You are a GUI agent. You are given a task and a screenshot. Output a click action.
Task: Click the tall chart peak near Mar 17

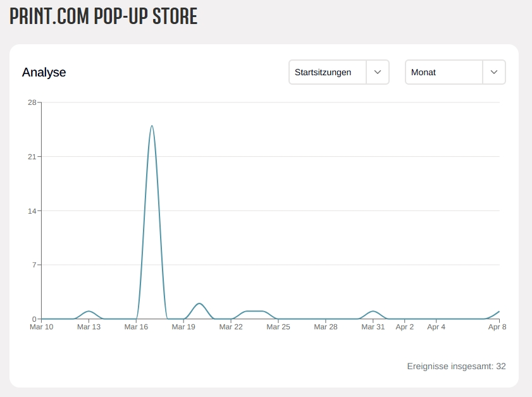tap(152, 126)
